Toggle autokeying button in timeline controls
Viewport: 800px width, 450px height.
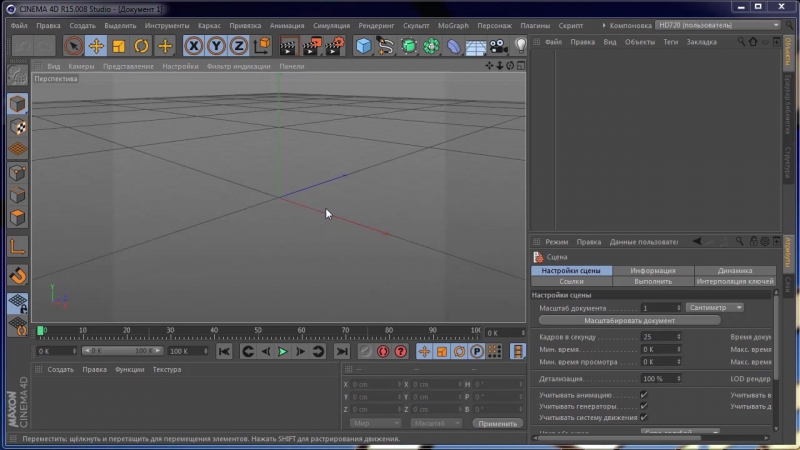tap(383, 352)
